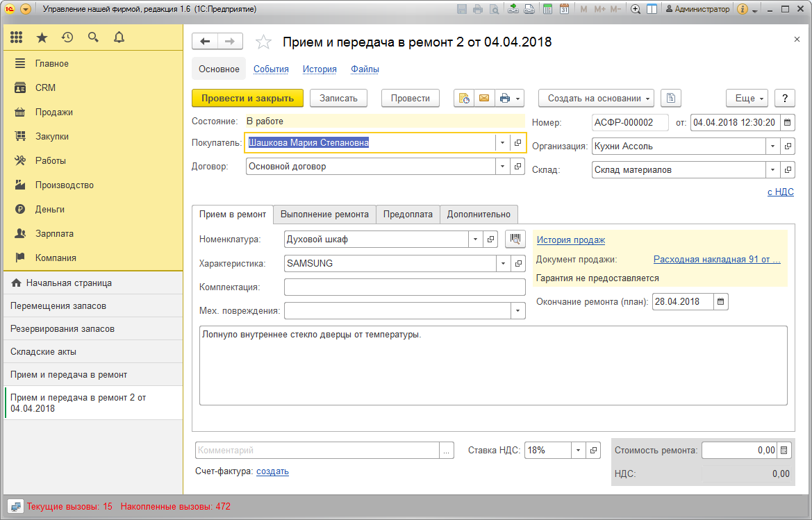Viewport: 812px width, 520px height.
Task: Expand the Мех. повреждения dropdown
Action: [x=518, y=311]
